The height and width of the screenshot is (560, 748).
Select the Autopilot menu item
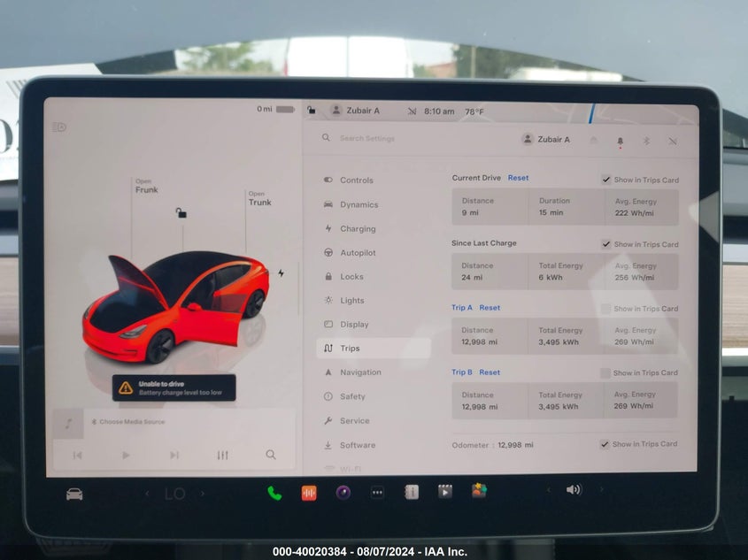click(x=358, y=252)
